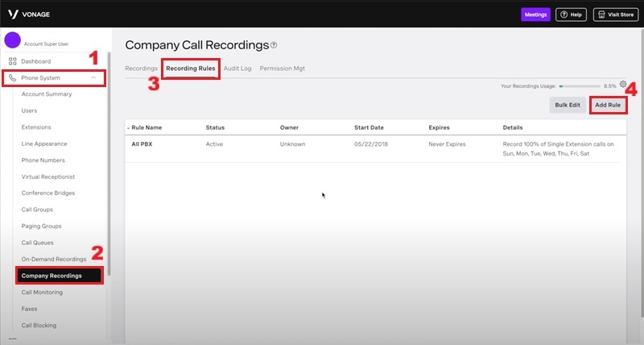
Task: Open the account user avatar
Action: click(x=12, y=40)
